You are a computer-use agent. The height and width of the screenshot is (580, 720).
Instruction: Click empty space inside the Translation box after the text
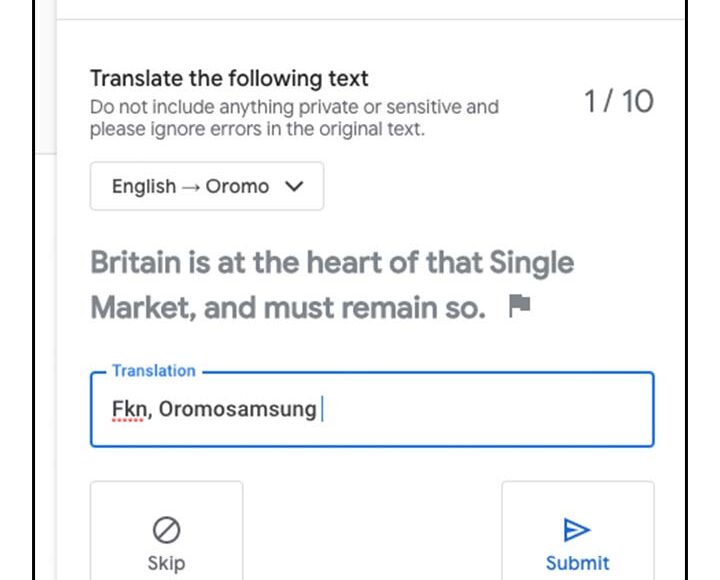[x=487, y=409]
